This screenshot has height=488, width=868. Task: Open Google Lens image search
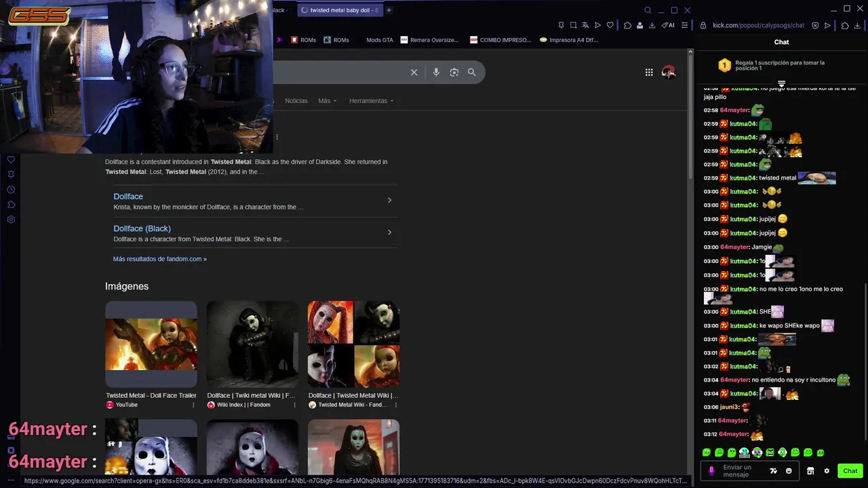[x=454, y=73]
